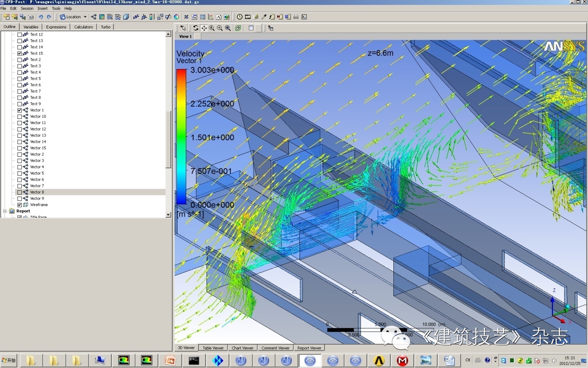The width and height of the screenshot is (588, 368).
Task: Toggle highlighting icon in viewer toolbar
Action: 238,28
